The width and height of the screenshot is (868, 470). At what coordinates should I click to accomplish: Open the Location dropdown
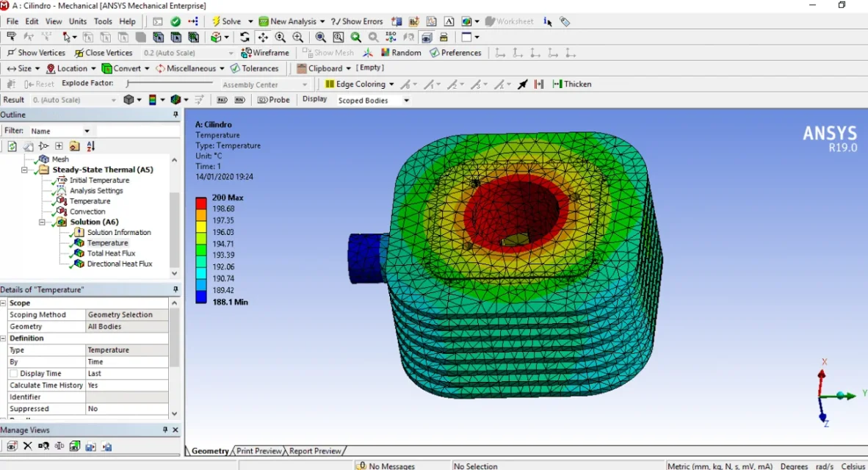pyautogui.click(x=70, y=68)
